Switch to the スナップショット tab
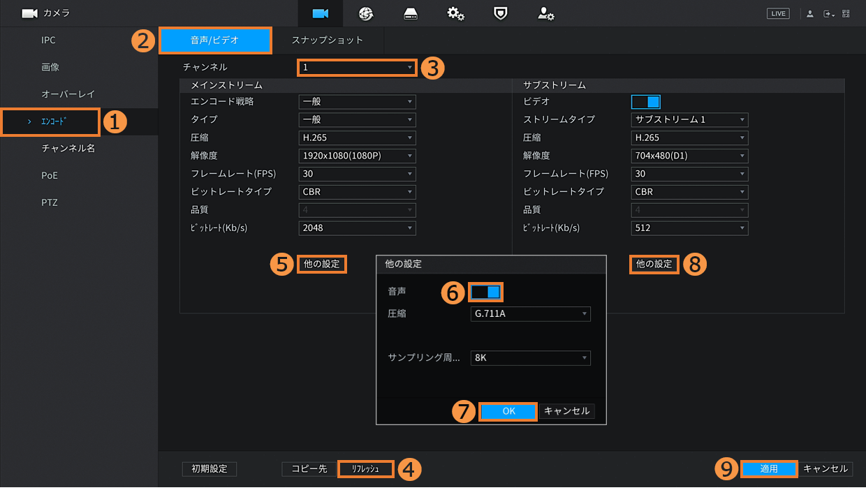This screenshot has width=866, height=504. click(x=328, y=40)
